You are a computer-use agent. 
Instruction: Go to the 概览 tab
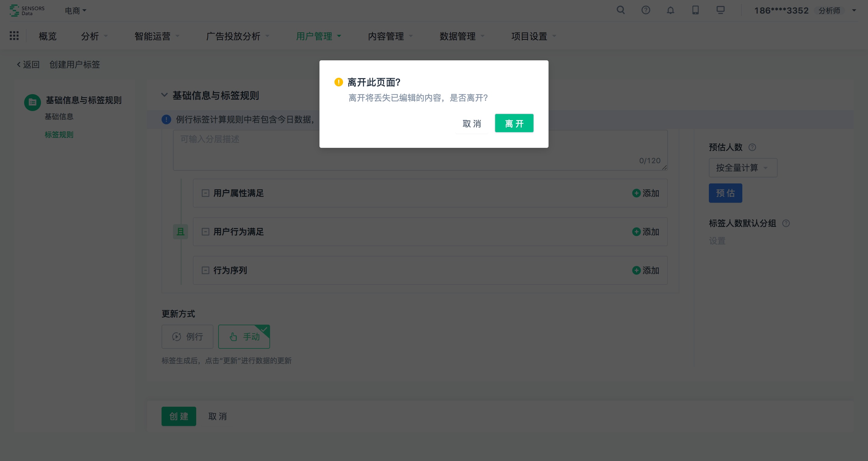click(x=48, y=36)
